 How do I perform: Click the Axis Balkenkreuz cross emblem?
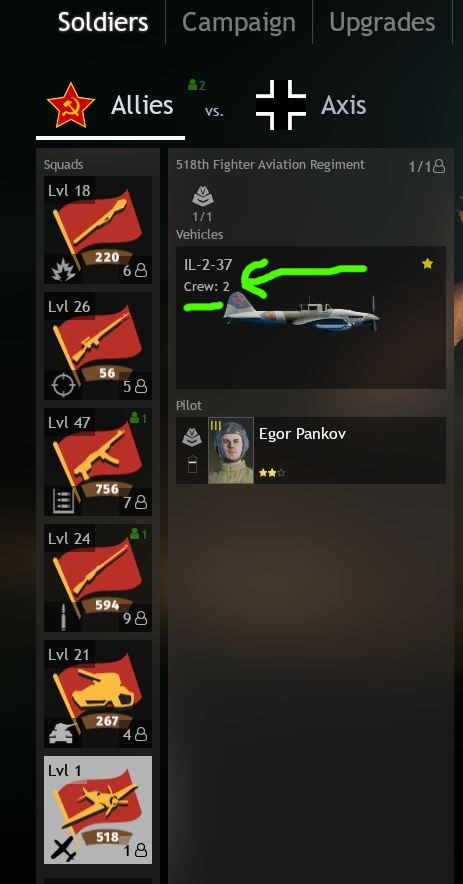(281, 105)
